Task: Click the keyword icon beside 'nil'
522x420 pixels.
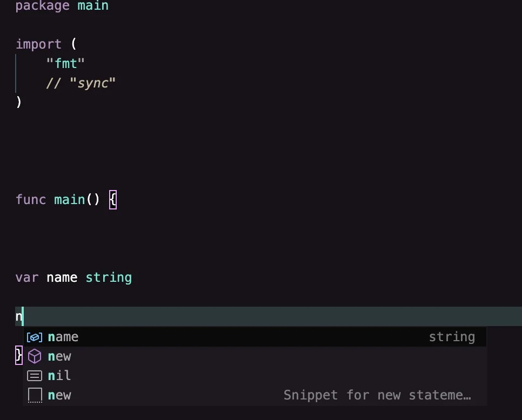Action: click(x=35, y=376)
